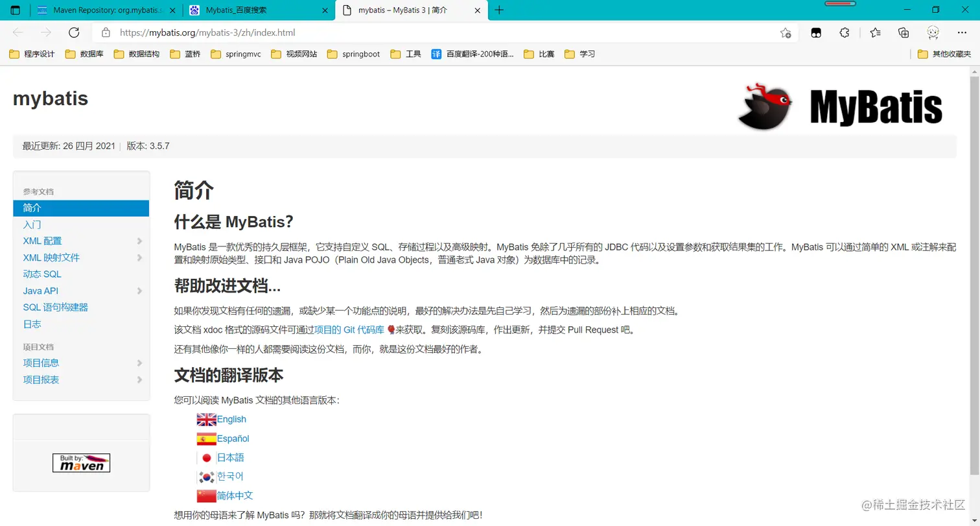Click the UK flag icon
980x526 pixels.
coord(207,420)
